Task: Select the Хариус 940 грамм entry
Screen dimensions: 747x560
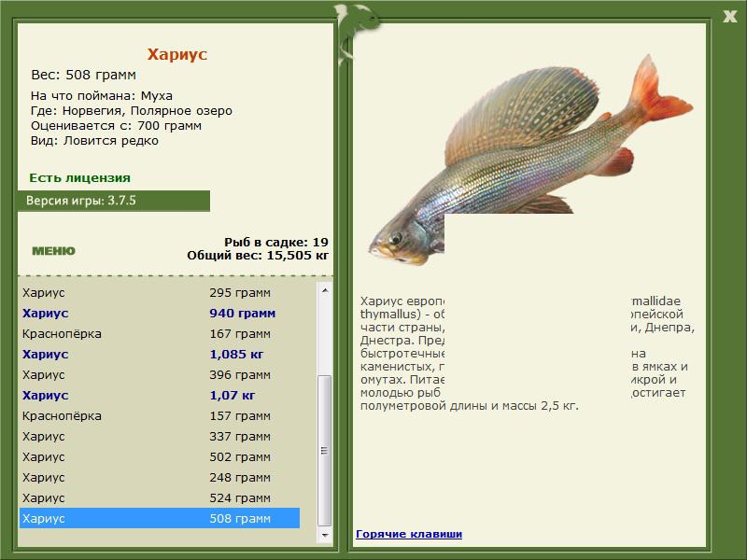Action: pyautogui.click(x=159, y=314)
